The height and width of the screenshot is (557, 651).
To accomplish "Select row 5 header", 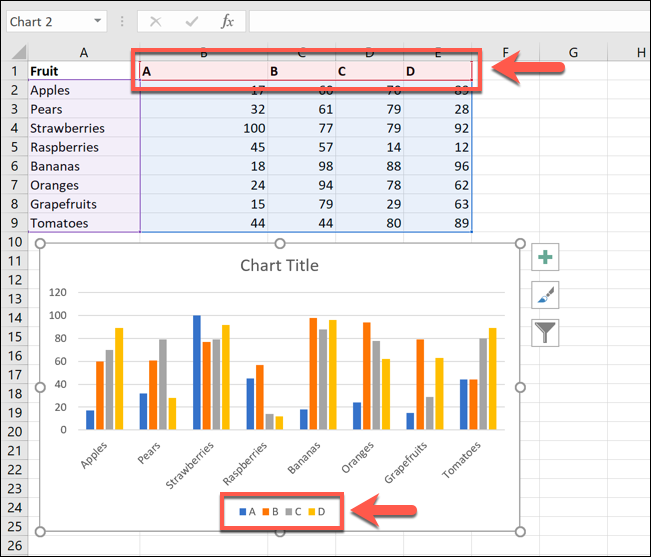I will coord(14,147).
